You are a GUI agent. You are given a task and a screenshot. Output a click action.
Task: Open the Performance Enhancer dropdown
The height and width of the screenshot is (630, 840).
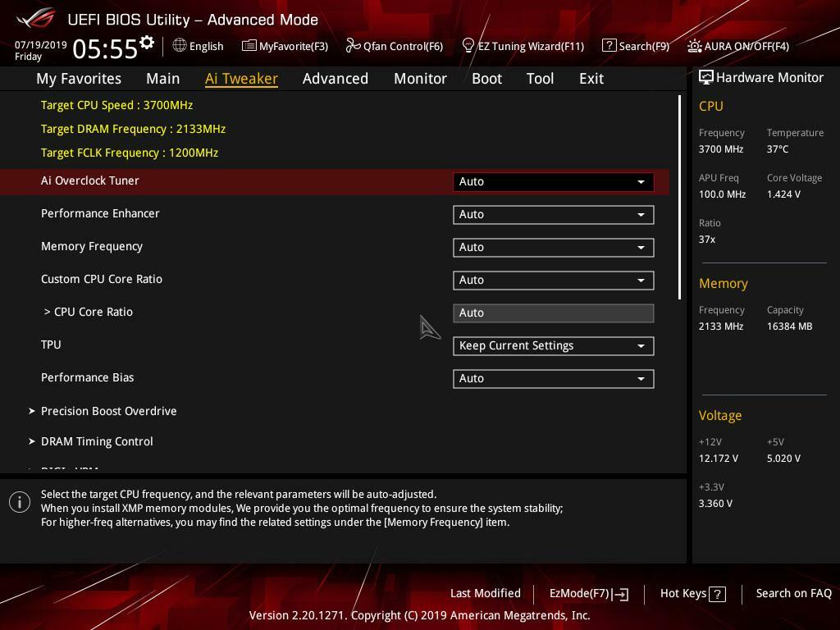(x=554, y=215)
